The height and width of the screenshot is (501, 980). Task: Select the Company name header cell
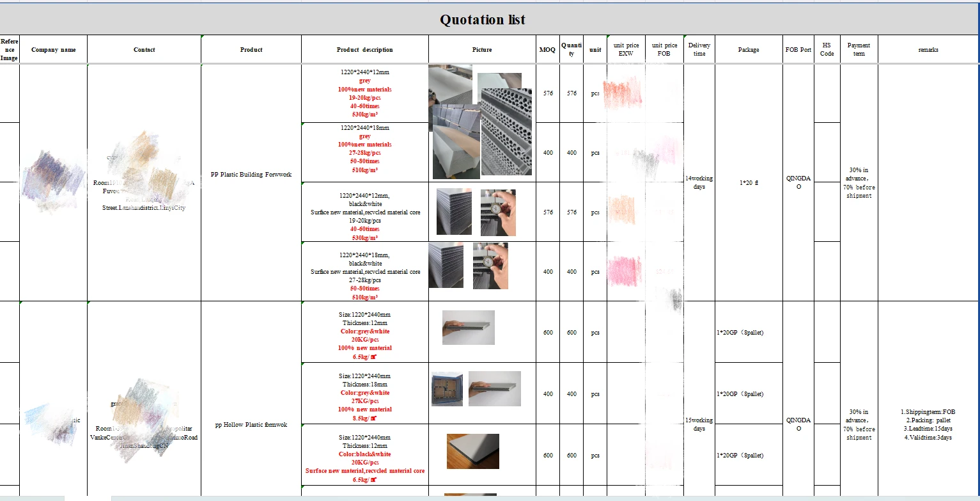click(54, 50)
